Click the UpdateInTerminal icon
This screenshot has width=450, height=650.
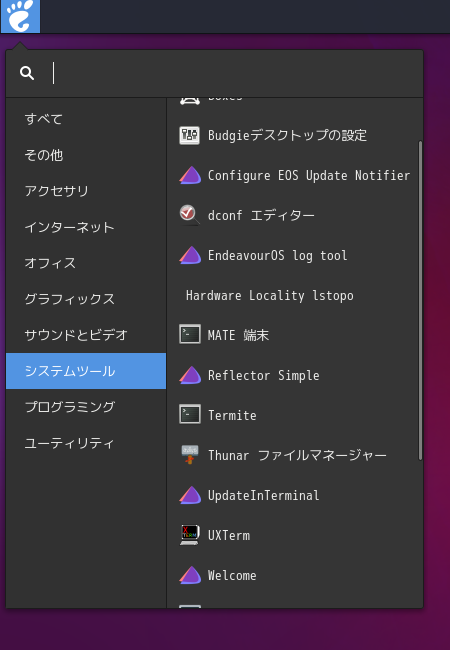190,495
